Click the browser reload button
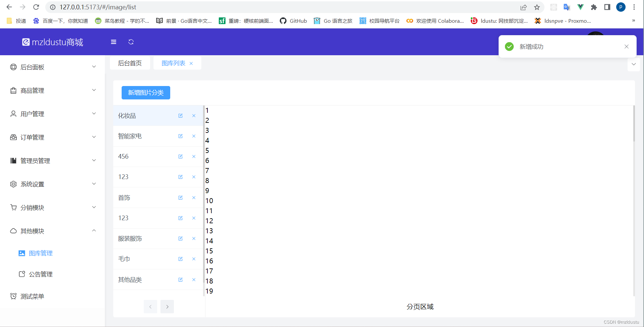This screenshot has height=327, width=644. point(36,7)
